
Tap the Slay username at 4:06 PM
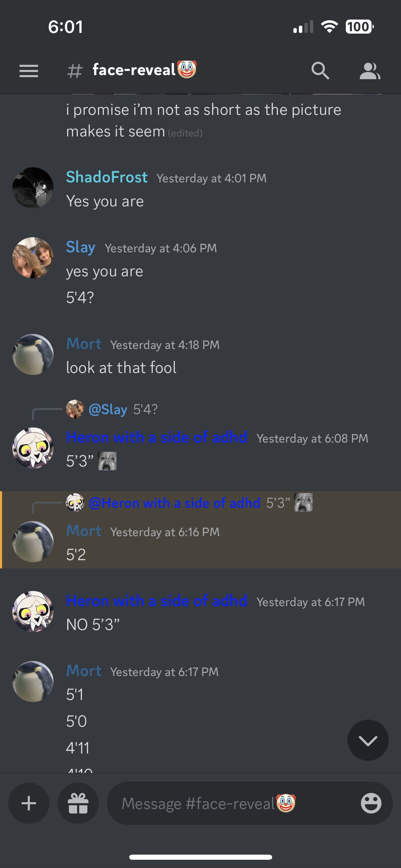pyautogui.click(x=81, y=247)
